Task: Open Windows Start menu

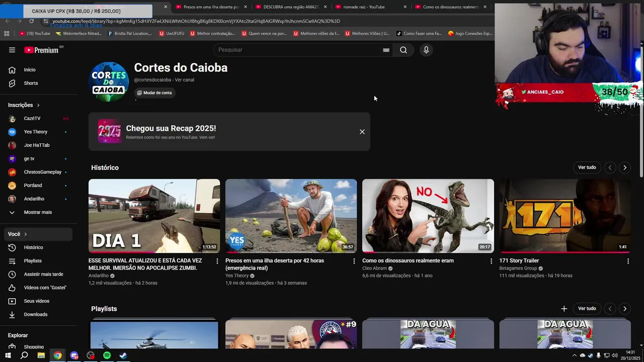Action: coord(8,355)
